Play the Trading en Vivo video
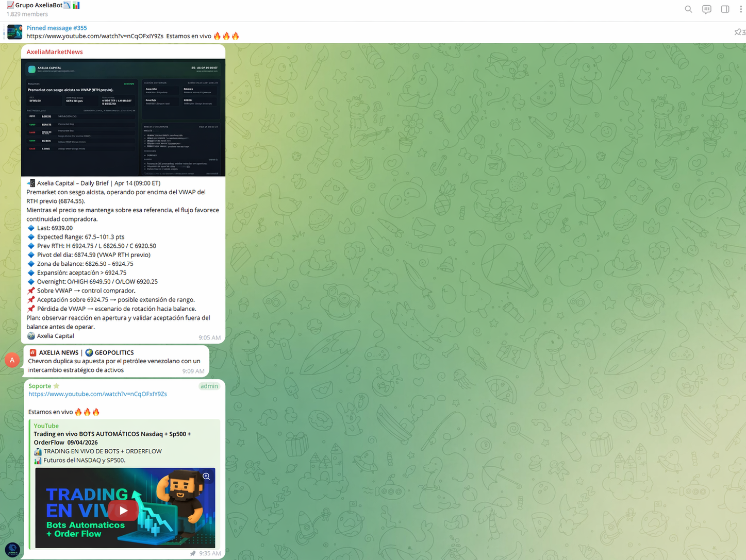The image size is (746, 560). tap(123, 511)
